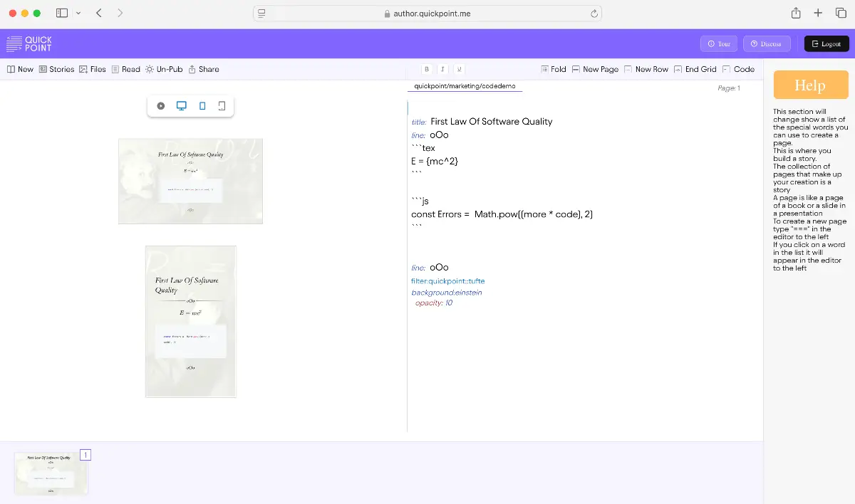Image resolution: width=855 pixels, height=504 pixels.
Task: Start the Tour
Action: (718, 43)
